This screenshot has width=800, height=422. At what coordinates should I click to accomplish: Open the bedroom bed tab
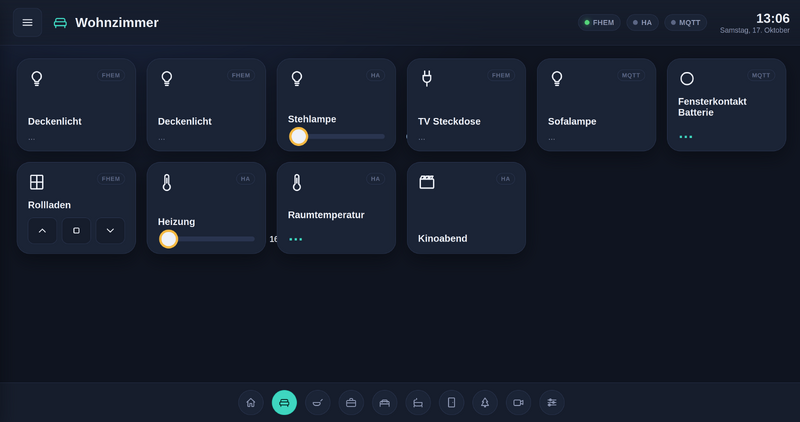pyautogui.click(x=384, y=403)
